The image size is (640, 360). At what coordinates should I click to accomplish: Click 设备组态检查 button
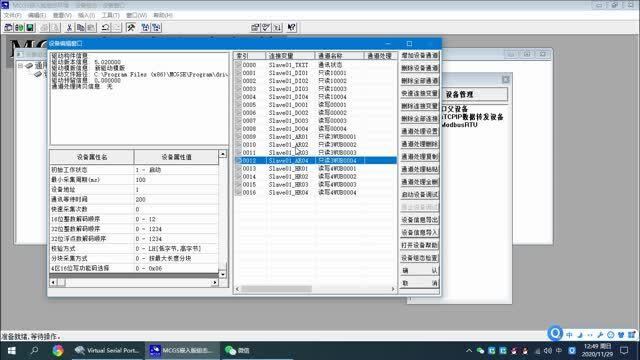tap(420, 258)
